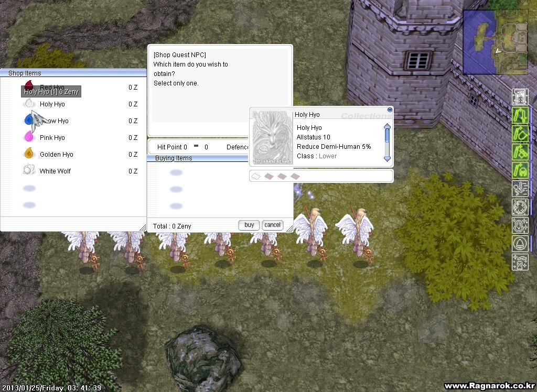Viewport: 537px width, 392px height.
Task: Click the buy button
Action: (x=249, y=225)
